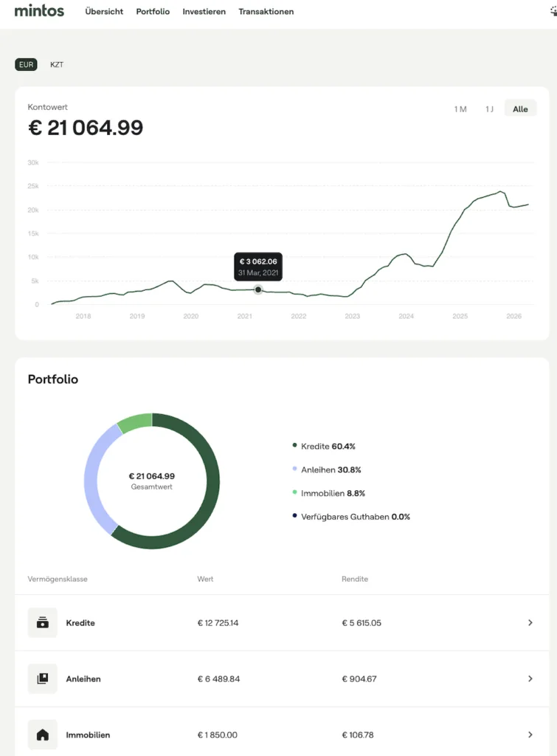
Task: Click the Alle time range button
Action: [520, 108]
